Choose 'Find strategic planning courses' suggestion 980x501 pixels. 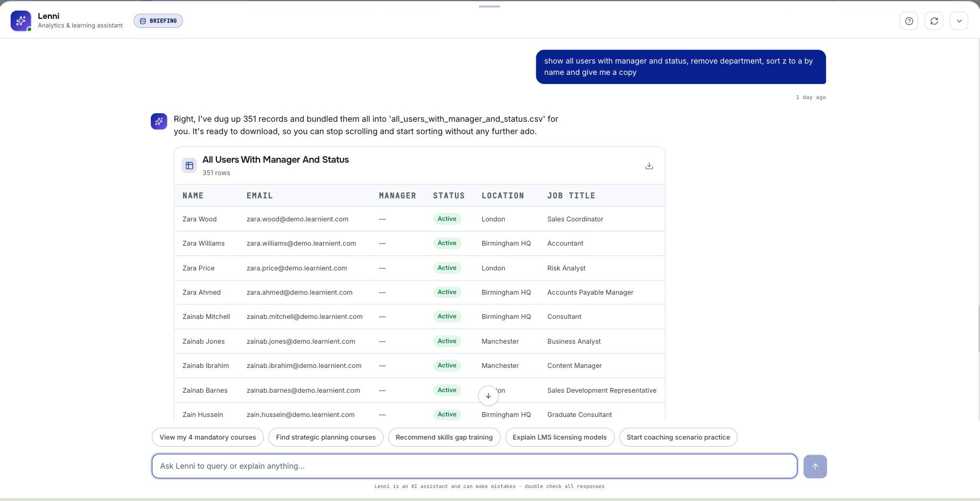click(x=326, y=437)
